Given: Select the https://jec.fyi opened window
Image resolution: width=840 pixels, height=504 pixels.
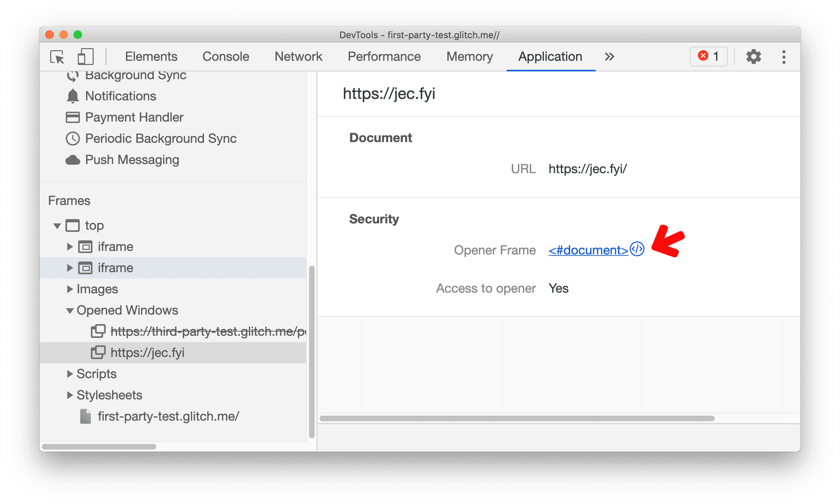Looking at the screenshot, I should pos(148,352).
